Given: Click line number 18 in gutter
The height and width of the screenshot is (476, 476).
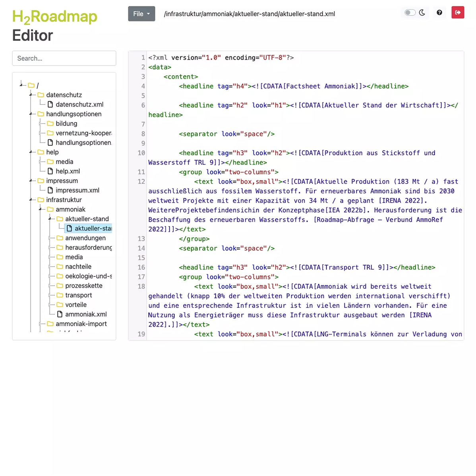Looking at the screenshot, I should (x=141, y=286).
